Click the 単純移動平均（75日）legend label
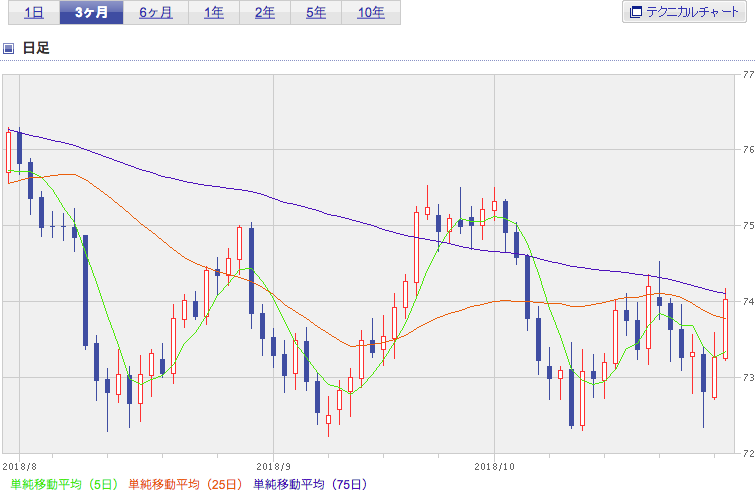Screen dimensions: 755x493 (x=311, y=484)
